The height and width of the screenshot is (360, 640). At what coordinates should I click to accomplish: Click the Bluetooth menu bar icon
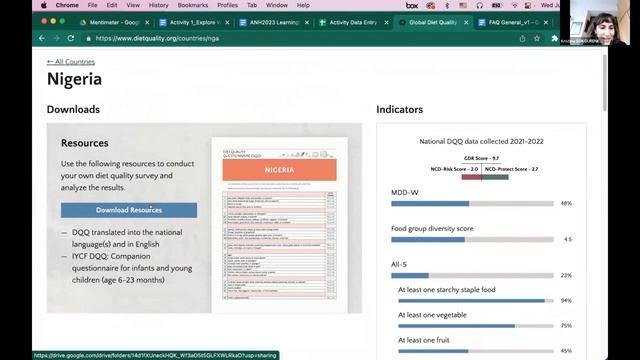click(x=447, y=5)
